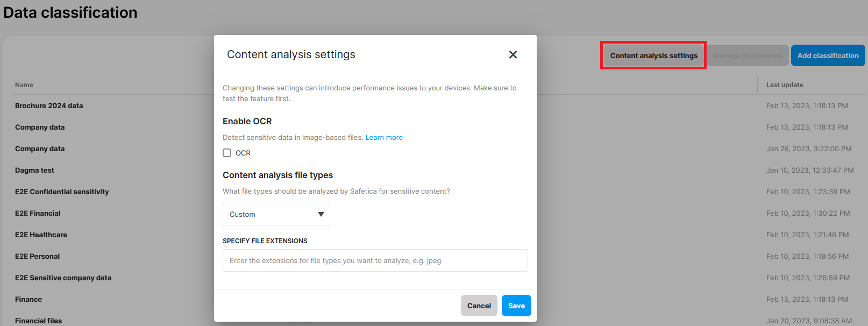Select E2E Confidential sensitivity row
Image resolution: width=868 pixels, height=326 pixels.
point(62,192)
